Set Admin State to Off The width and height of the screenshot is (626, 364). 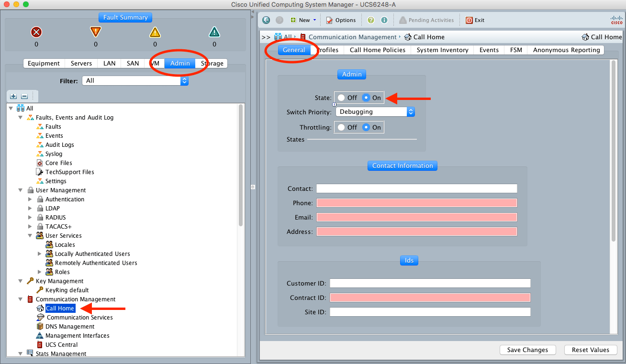coord(341,98)
